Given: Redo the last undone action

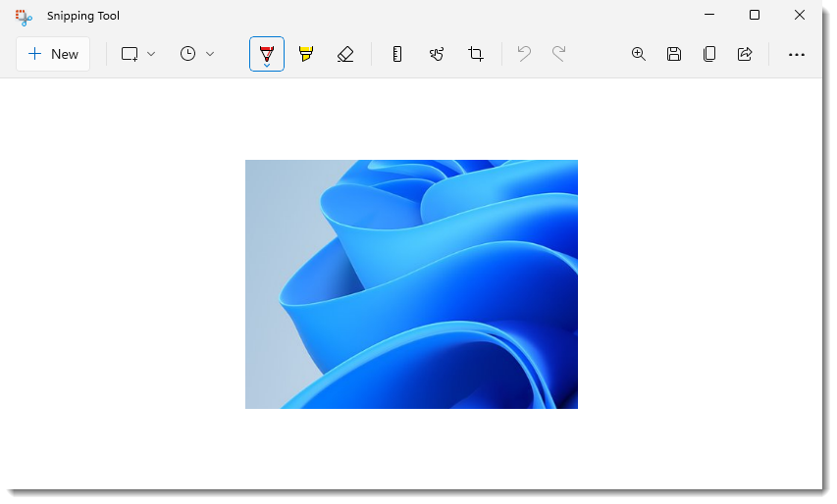Looking at the screenshot, I should pos(559,54).
